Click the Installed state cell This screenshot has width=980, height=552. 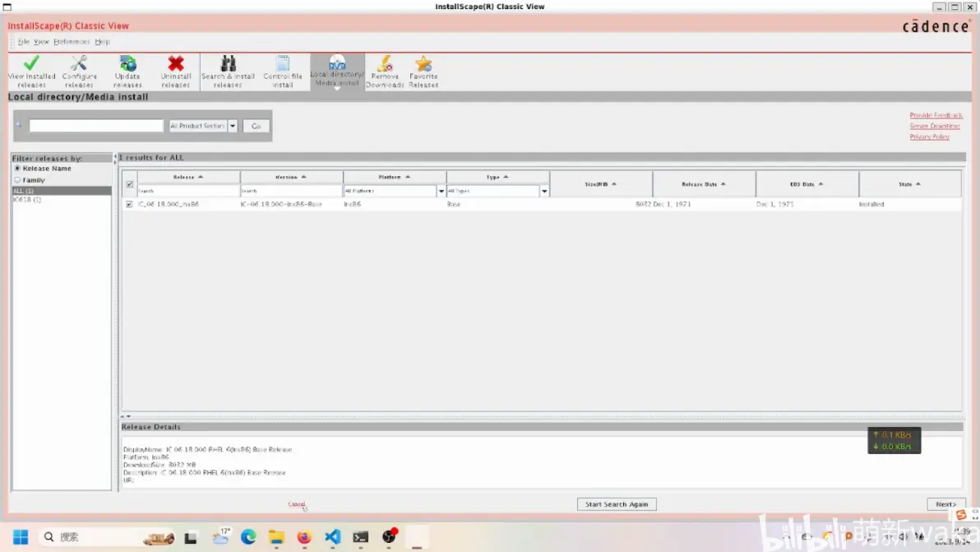click(871, 204)
